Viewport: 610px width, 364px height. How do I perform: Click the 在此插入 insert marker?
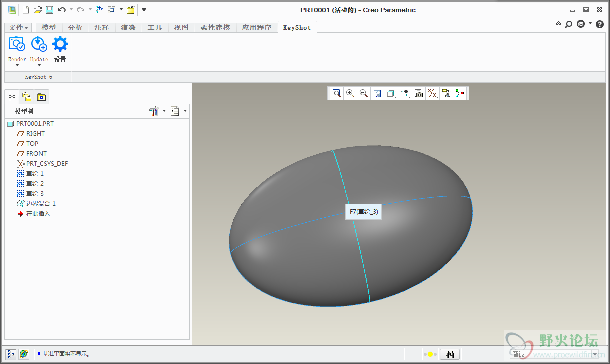click(38, 213)
